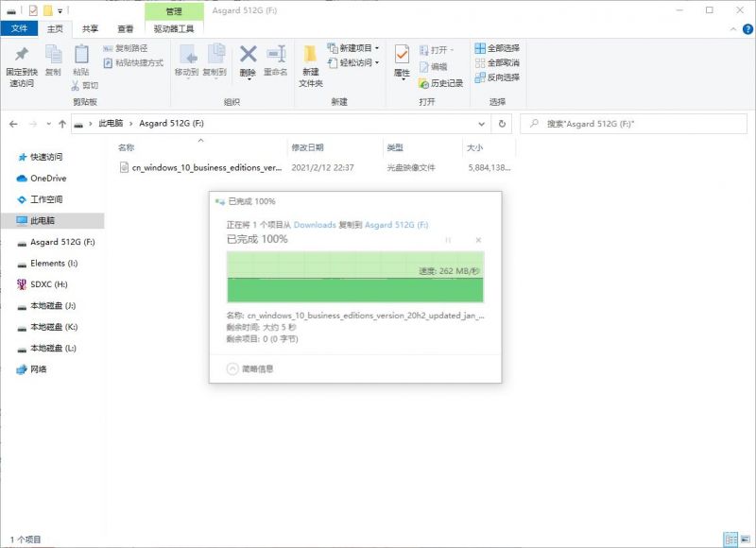756x548 pixels.
Task: Collapse to fewer details (简略信息)
Action: [x=250, y=369]
